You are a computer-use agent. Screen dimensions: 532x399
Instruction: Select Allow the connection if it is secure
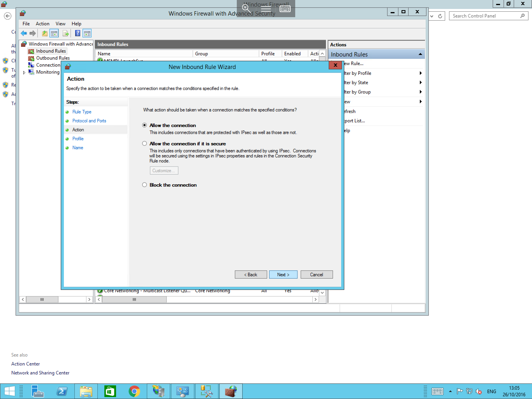pyautogui.click(x=144, y=143)
